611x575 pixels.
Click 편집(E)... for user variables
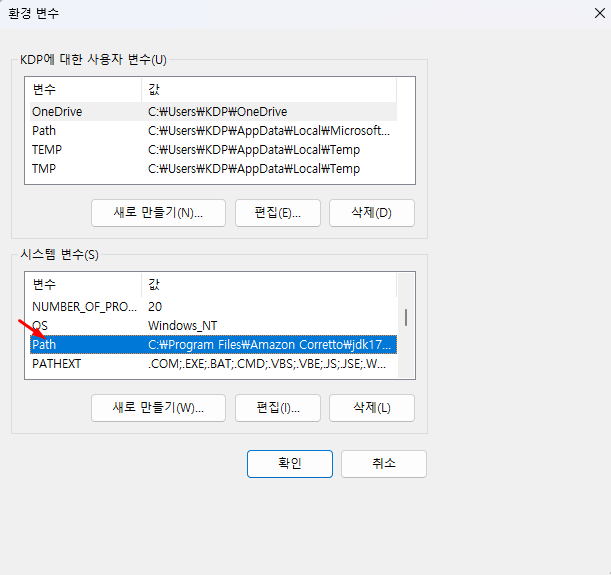point(278,213)
